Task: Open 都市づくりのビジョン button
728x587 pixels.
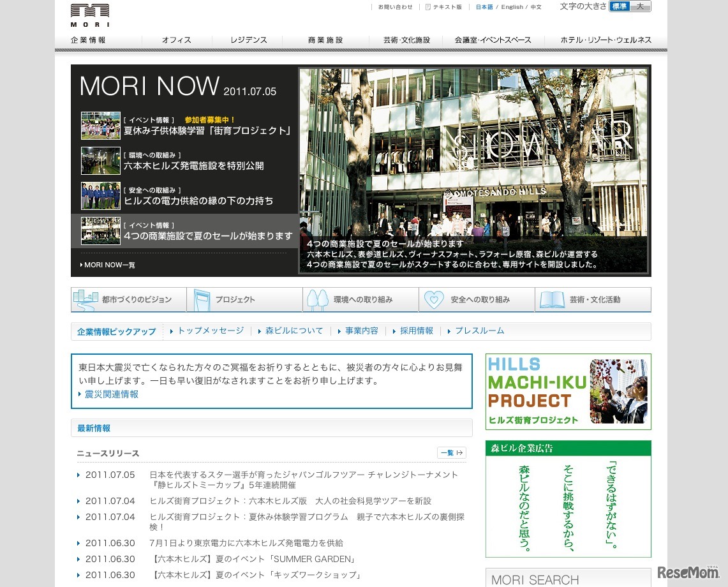Action: pos(129,299)
